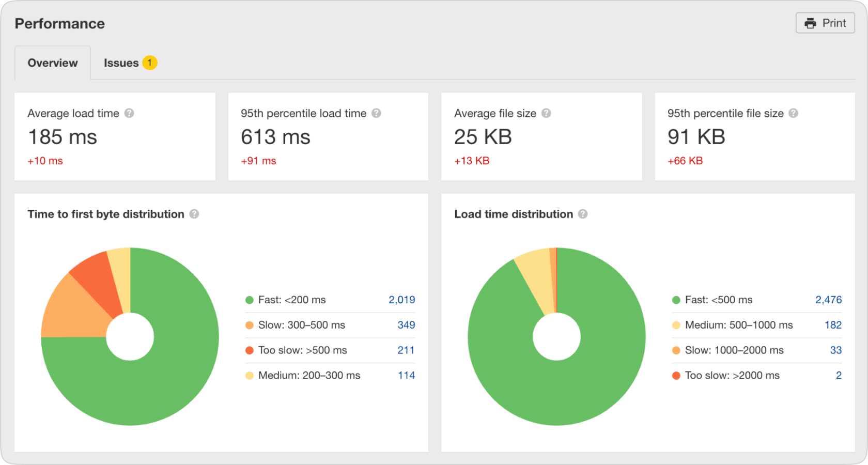Open help icon for 95th percentile load time
This screenshot has width=868, height=465.
[x=376, y=113]
